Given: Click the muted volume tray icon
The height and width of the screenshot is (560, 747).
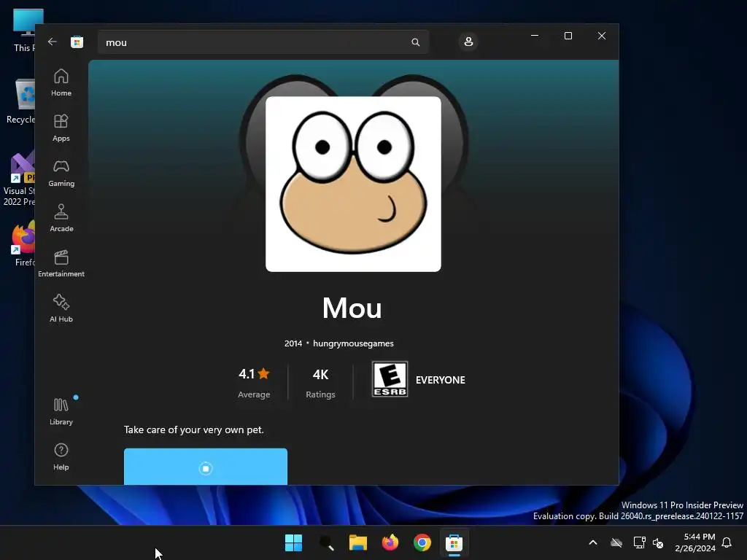Looking at the screenshot, I should point(658,542).
